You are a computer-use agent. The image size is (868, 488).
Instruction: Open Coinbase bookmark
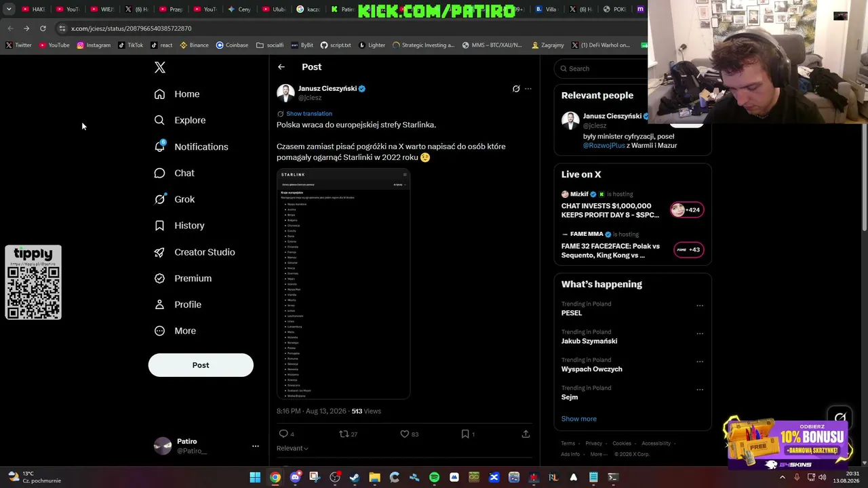(232, 45)
